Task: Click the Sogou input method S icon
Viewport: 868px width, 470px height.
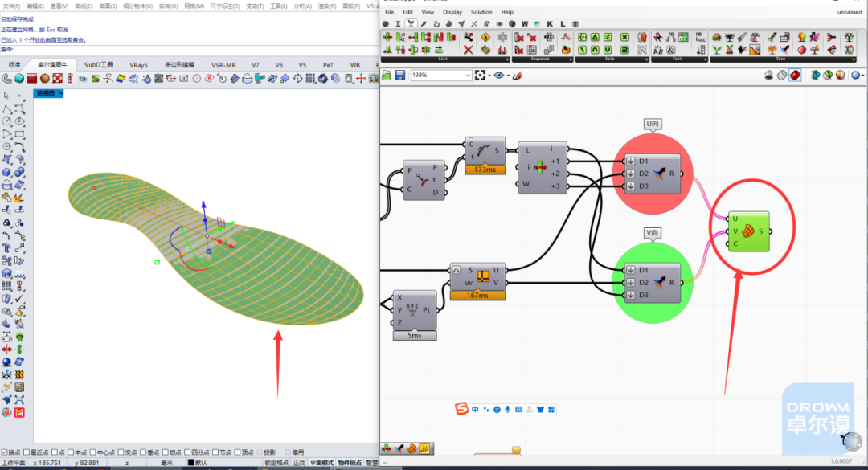Action: coord(461,409)
